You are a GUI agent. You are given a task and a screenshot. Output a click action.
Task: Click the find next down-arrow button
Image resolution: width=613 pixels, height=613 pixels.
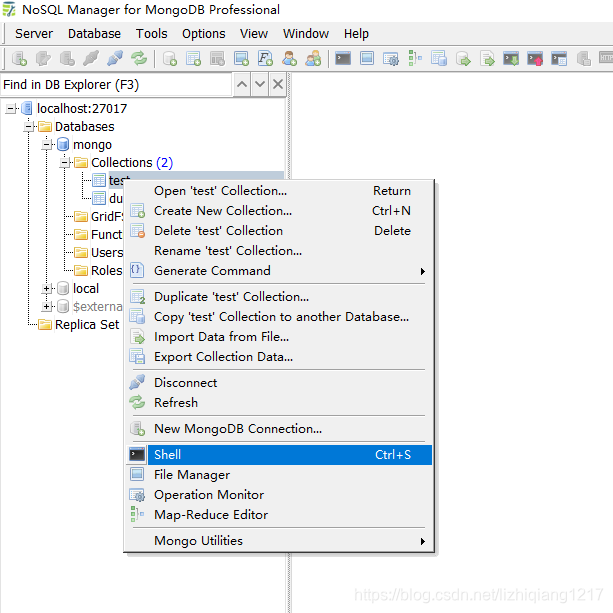pyautogui.click(x=260, y=84)
